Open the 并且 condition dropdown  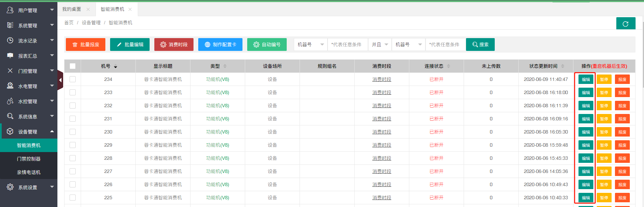(x=380, y=45)
